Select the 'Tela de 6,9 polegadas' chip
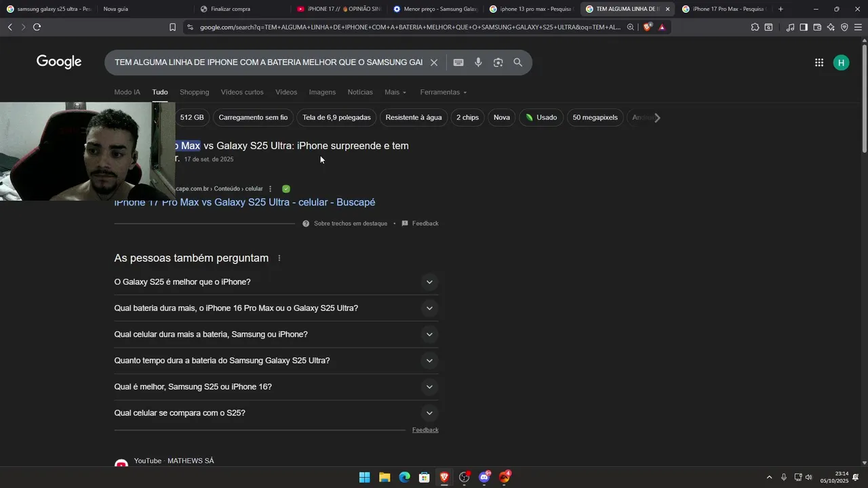868x488 pixels. [x=336, y=117]
